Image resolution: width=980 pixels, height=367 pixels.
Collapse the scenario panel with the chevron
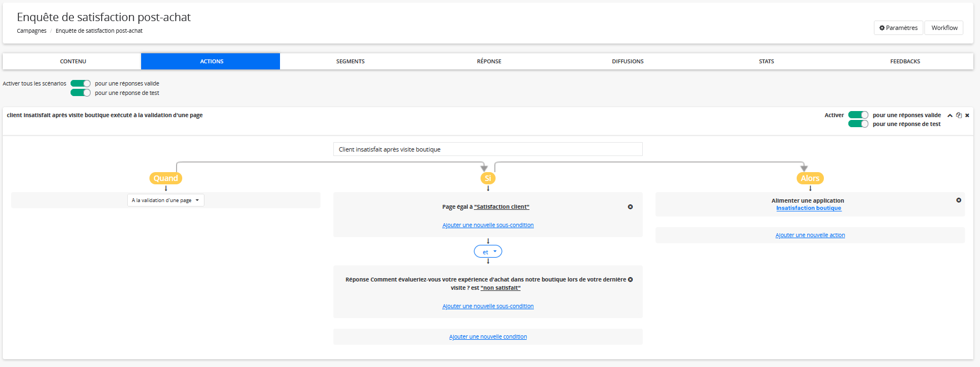tap(950, 115)
